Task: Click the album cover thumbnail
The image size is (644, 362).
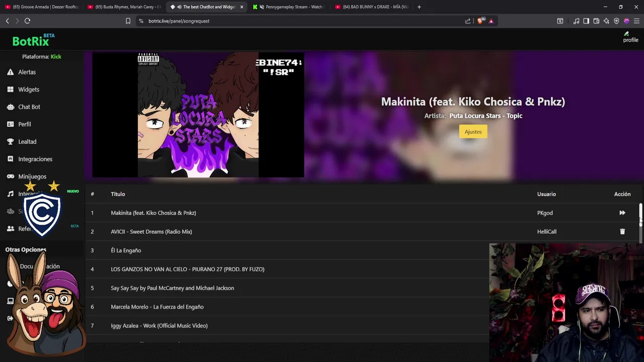Action: [198, 115]
